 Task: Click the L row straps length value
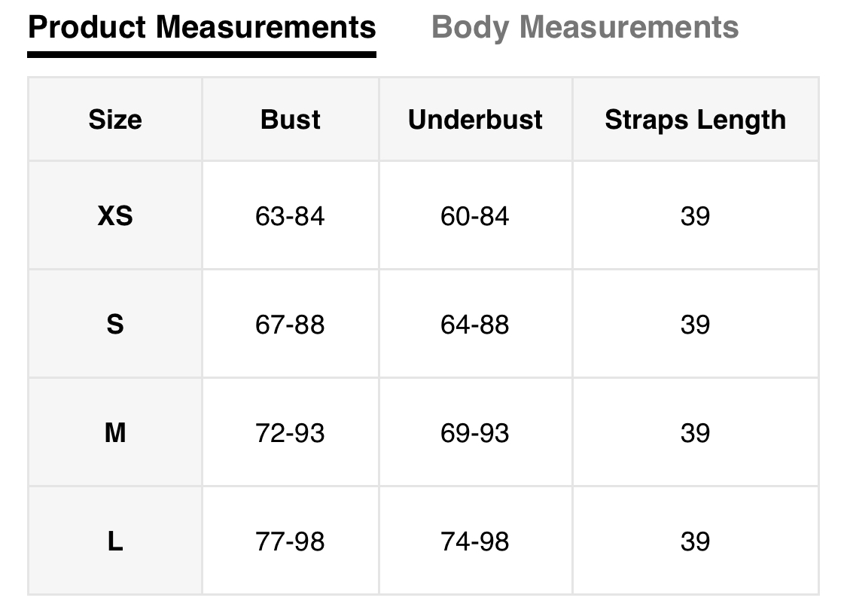coord(695,541)
